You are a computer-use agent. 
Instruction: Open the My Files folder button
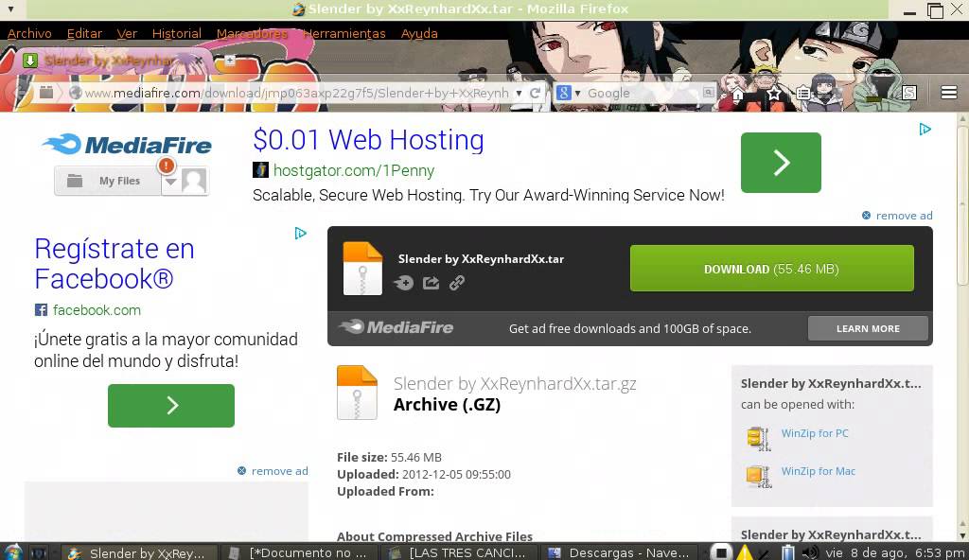108,181
